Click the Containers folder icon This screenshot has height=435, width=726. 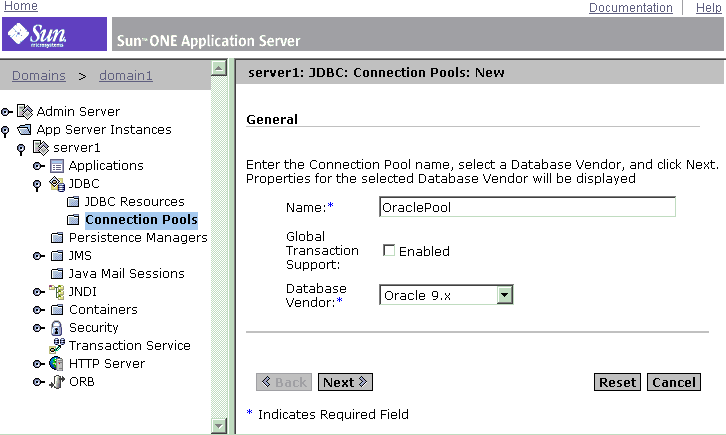[56, 310]
